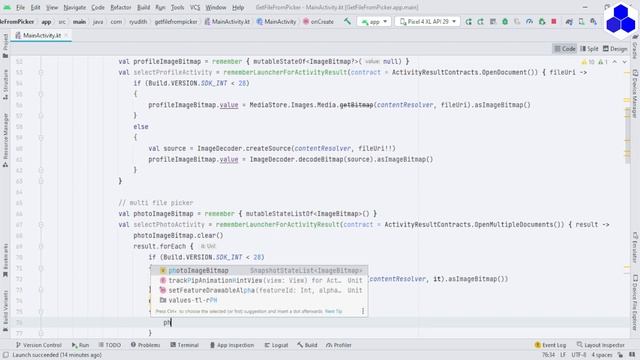This screenshot has width=640, height=360.
Task: Collapse code fold marker on line 69
Action: point(41,247)
